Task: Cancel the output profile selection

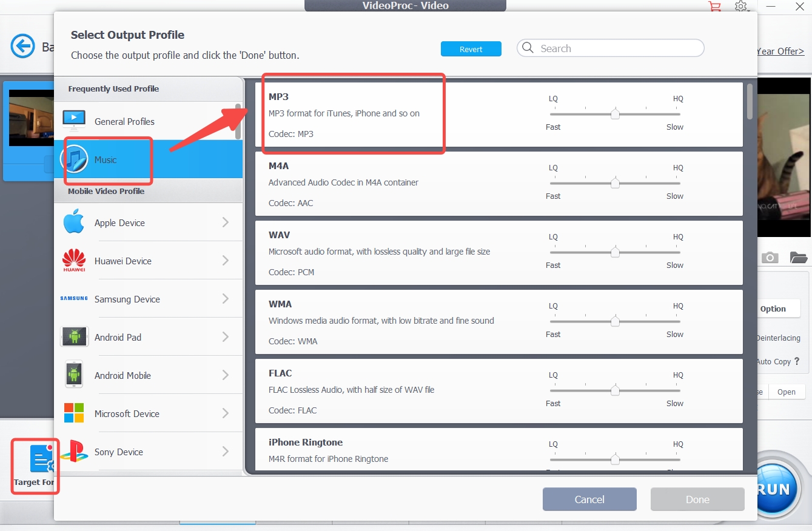Action: (589, 499)
